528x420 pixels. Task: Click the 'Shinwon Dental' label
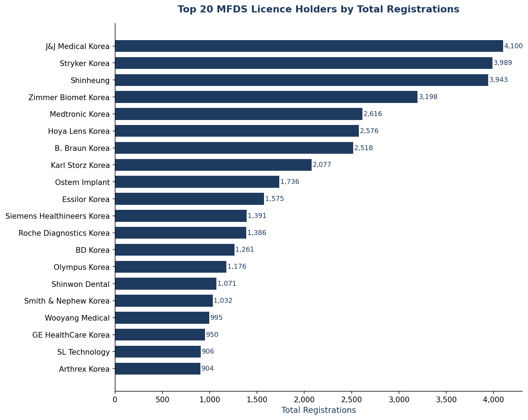[81, 284]
